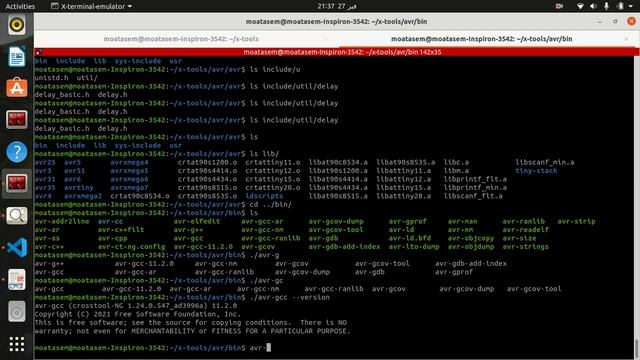
Task: Close the ~/x-tools tab
Action: click(326, 39)
